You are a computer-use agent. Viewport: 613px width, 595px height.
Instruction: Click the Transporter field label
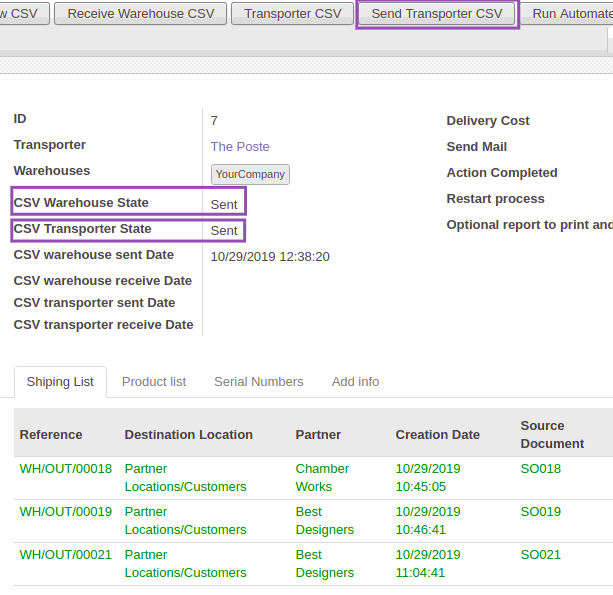pos(50,145)
